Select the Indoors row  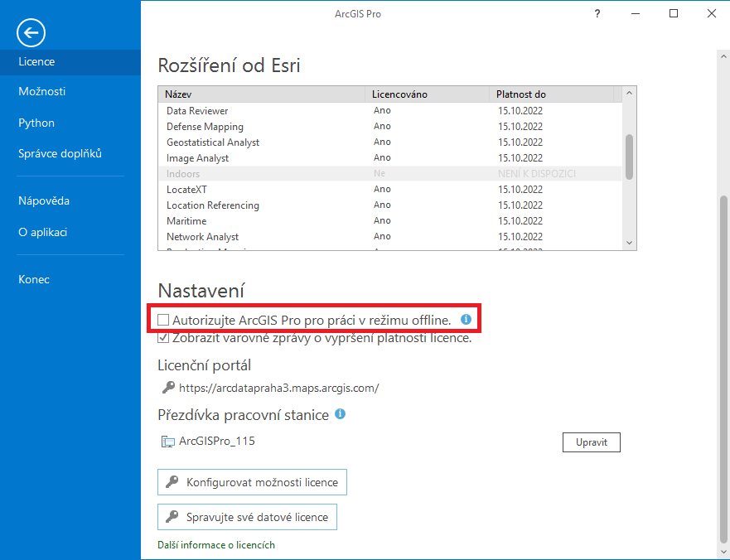point(390,174)
